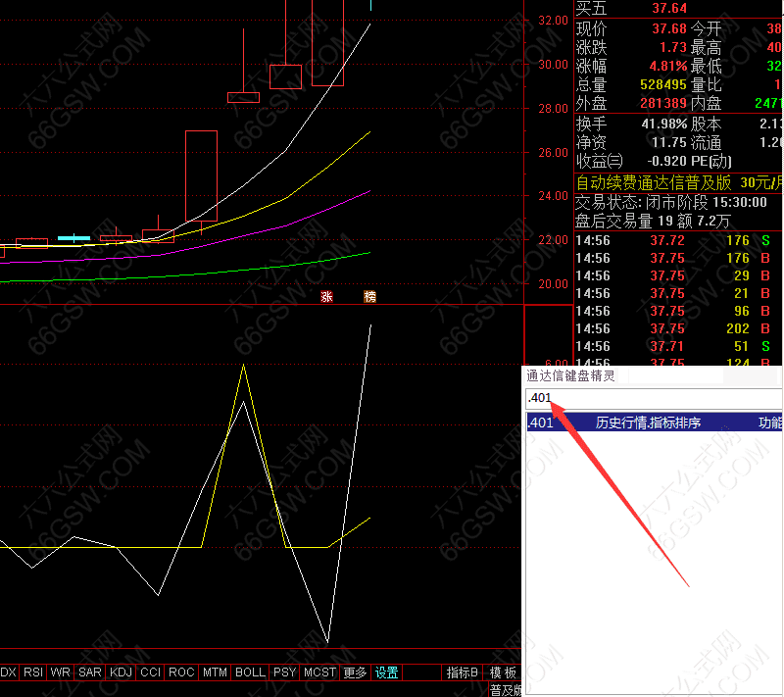The width and height of the screenshot is (784, 697).
Task: Select the SAR indicator tab
Action: tap(90, 672)
